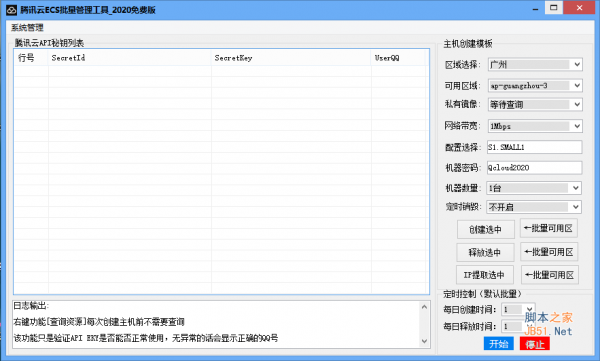
Task: Sort by the SecretId column header
Action: (x=130, y=58)
